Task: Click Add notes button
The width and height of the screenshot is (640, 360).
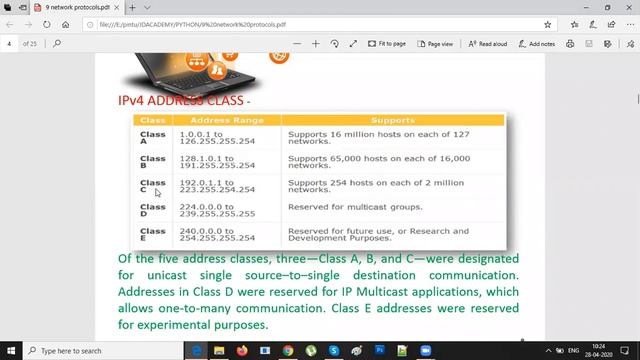Action: (x=536, y=44)
